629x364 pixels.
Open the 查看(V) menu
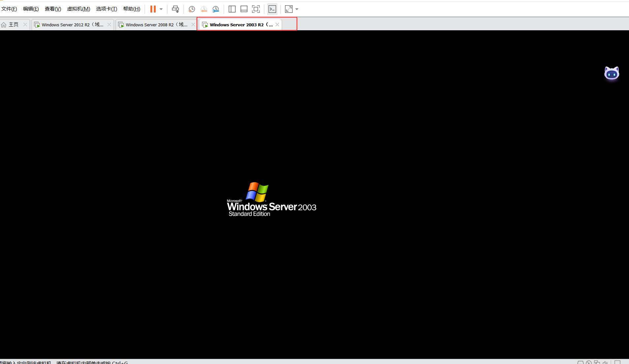53,9
